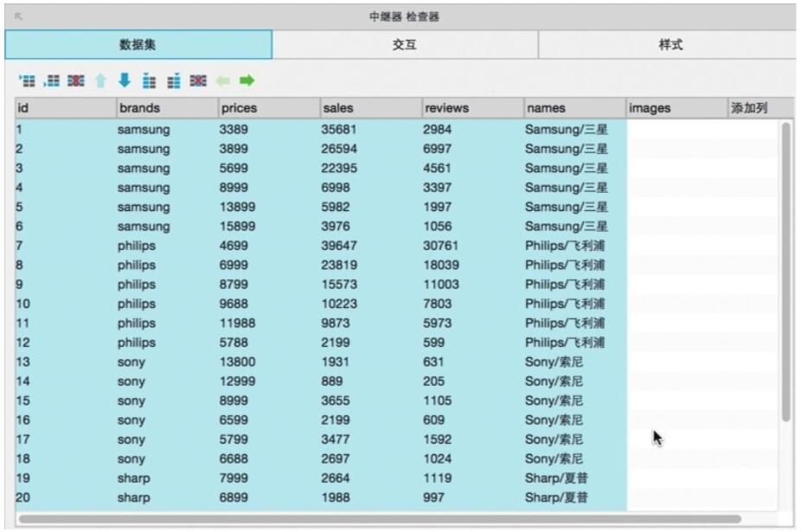Click the delete row icon

pyautogui.click(x=75, y=80)
